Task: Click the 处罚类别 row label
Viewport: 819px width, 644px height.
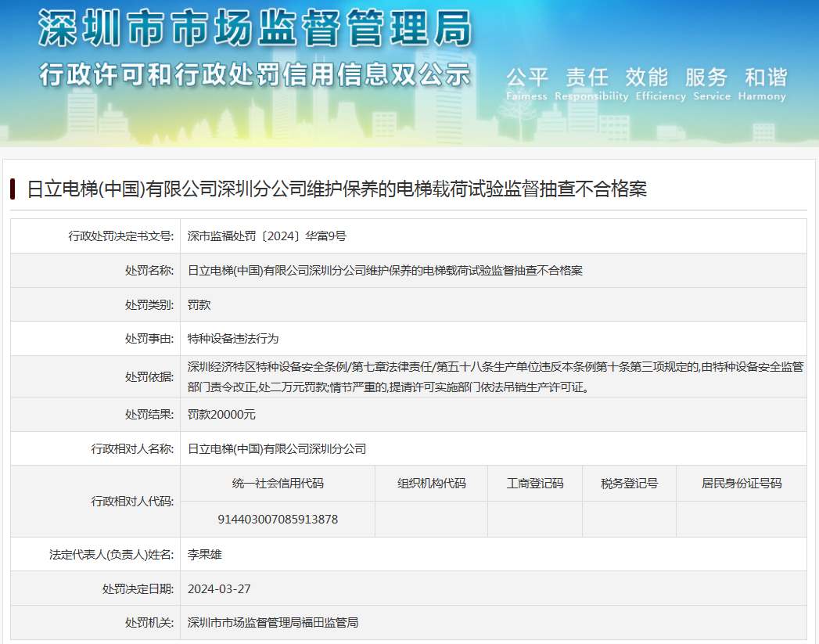Action: click(x=149, y=305)
